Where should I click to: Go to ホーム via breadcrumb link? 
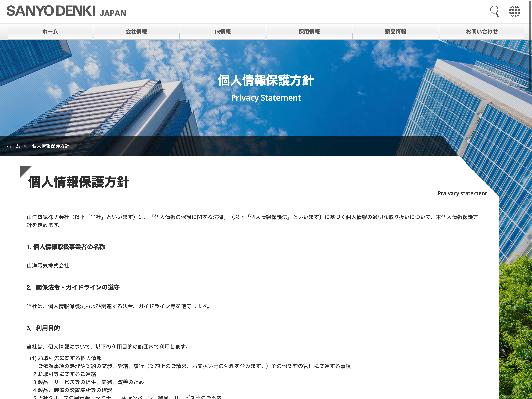point(13,146)
